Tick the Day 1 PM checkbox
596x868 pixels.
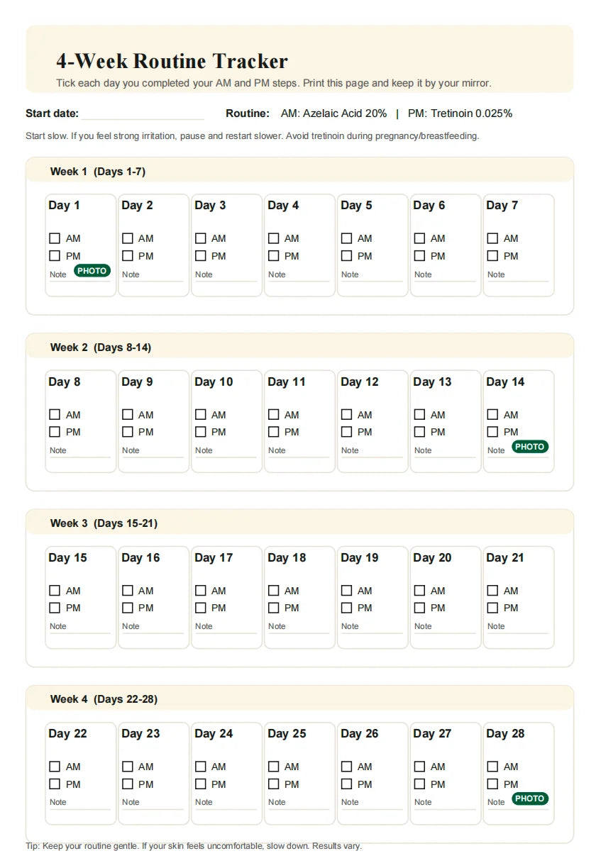pos(55,256)
